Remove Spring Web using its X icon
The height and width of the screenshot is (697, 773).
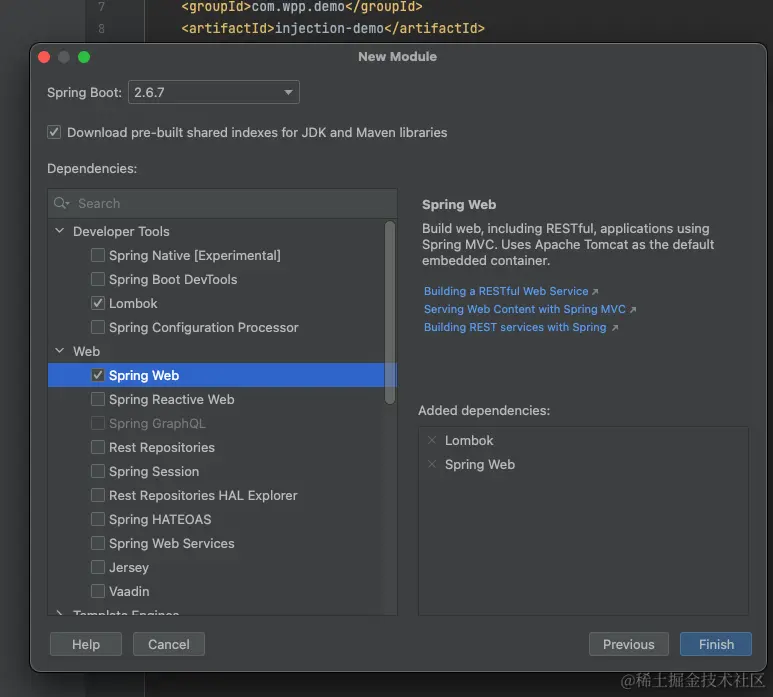point(432,464)
